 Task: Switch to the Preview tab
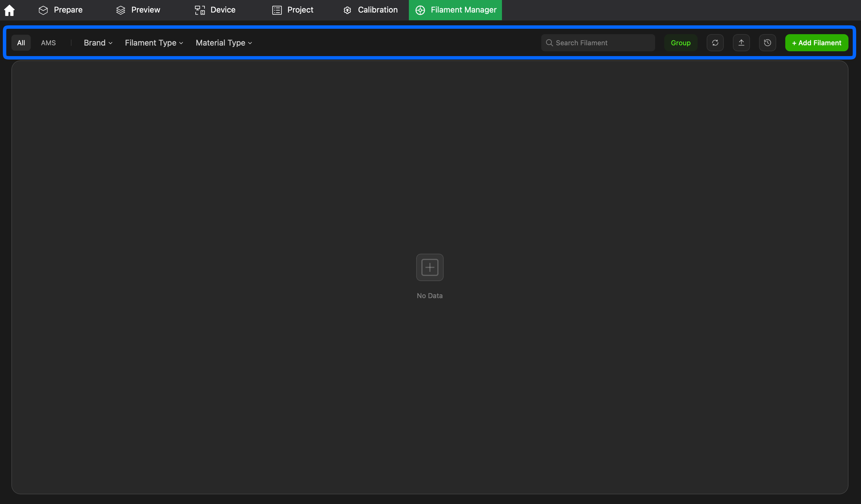[138, 10]
